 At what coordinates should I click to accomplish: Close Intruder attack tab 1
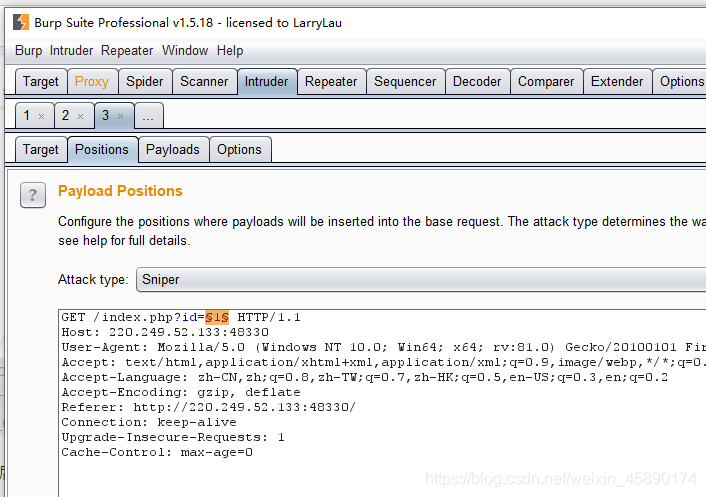coord(41,117)
